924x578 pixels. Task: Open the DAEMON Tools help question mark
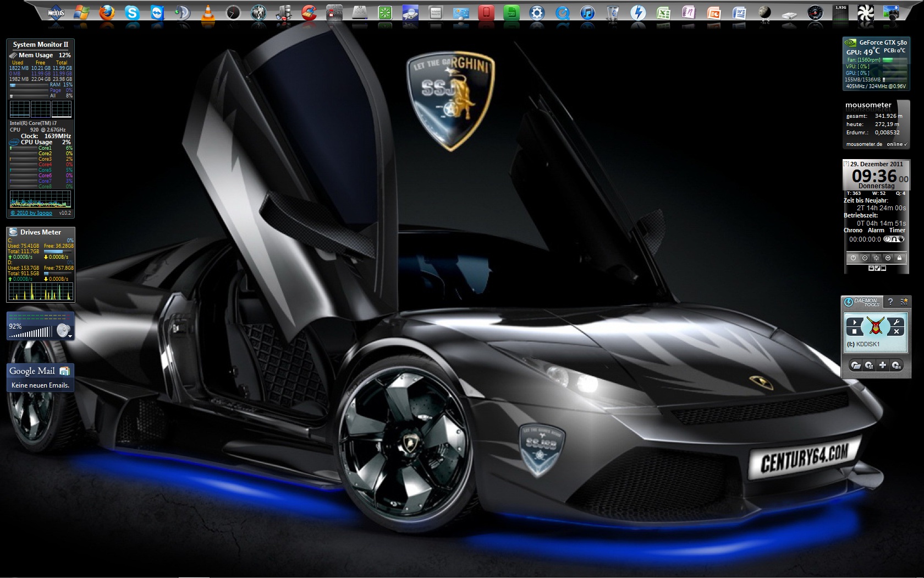(x=890, y=302)
